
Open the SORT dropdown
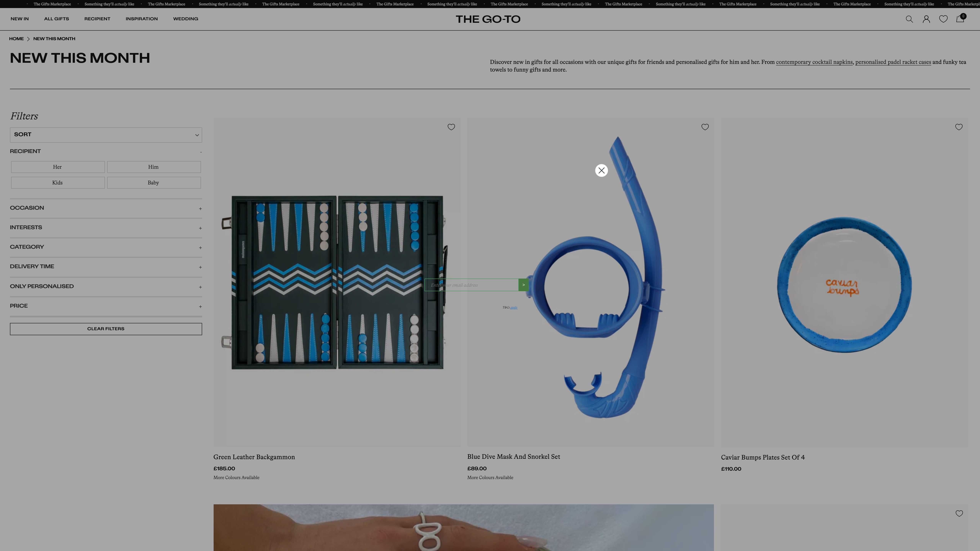tap(106, 135)
